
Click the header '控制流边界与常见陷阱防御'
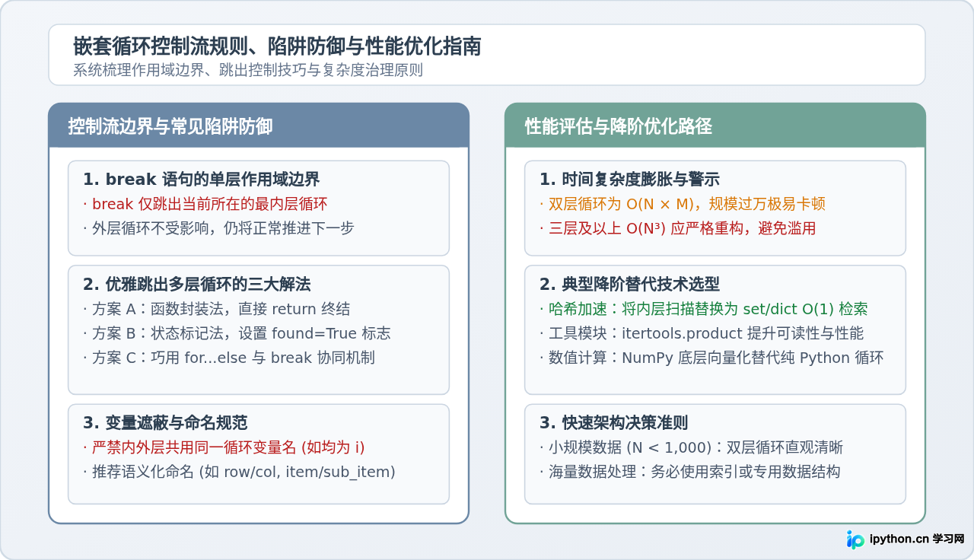pyautogui.click(x=170, y=126)
